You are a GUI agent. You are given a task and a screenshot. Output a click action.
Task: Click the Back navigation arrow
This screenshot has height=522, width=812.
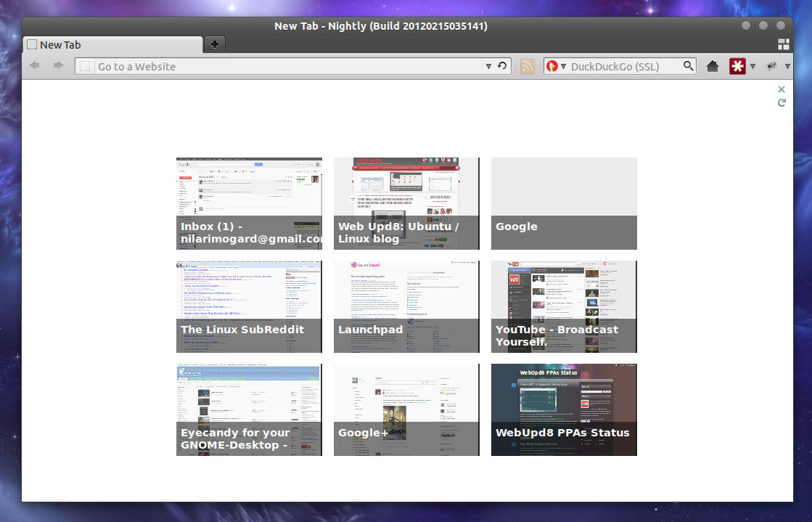coord(35,66)
